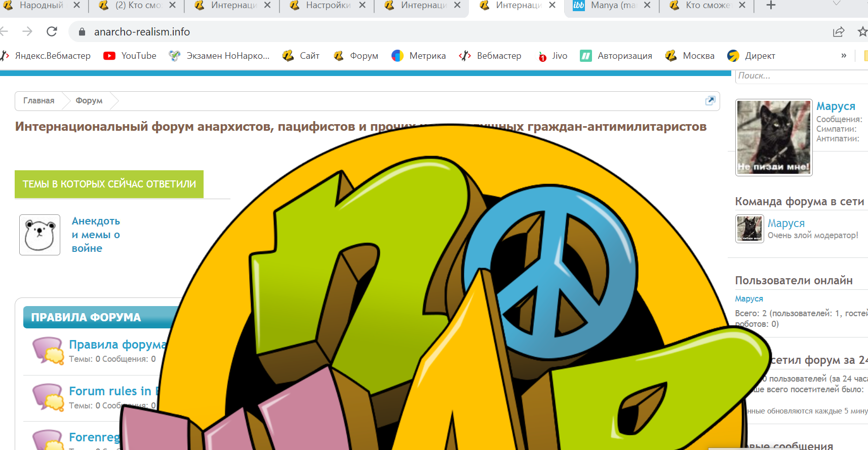
Task: Click 'Forum rules in' speech bubble icon
Action: point(48,397)
